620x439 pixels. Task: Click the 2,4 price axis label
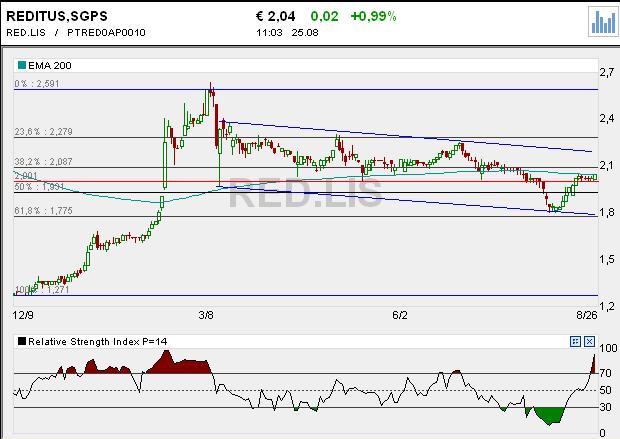pyautogui.click(x=607, y=118)
